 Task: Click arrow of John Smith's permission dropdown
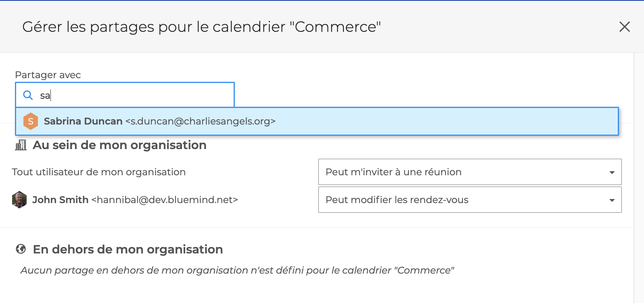pyautogui.click(x=612, y=200)
